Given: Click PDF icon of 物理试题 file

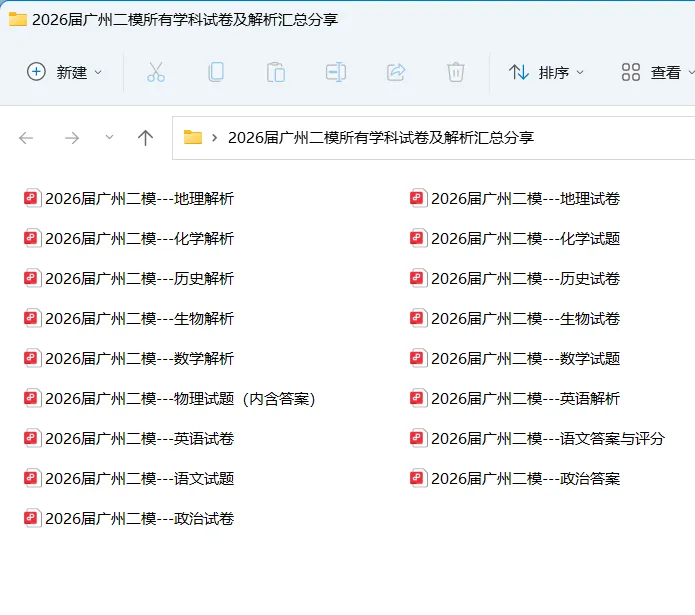Looking at the screenshot, I should pos(32,398).
